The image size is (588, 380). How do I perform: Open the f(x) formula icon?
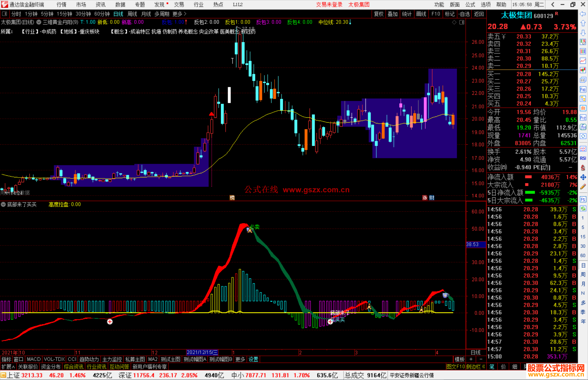coord(583,127)
